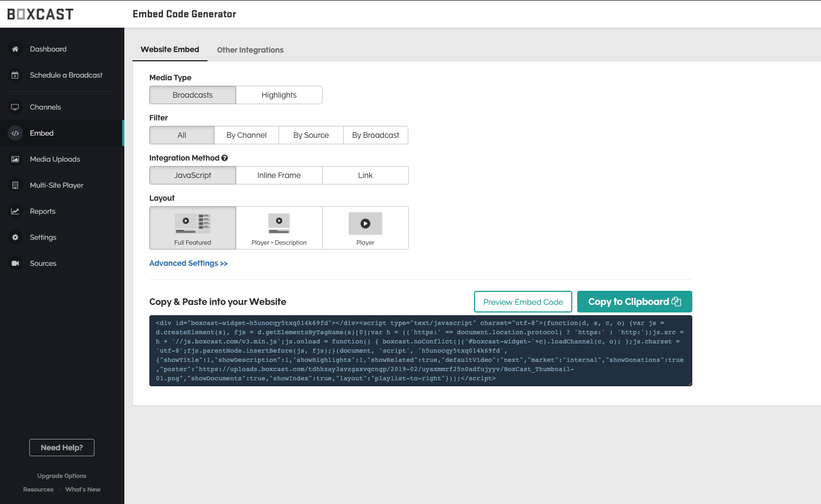Select the Player + Description layout
This screenshot has width=821, height=504.
[279, 228]
